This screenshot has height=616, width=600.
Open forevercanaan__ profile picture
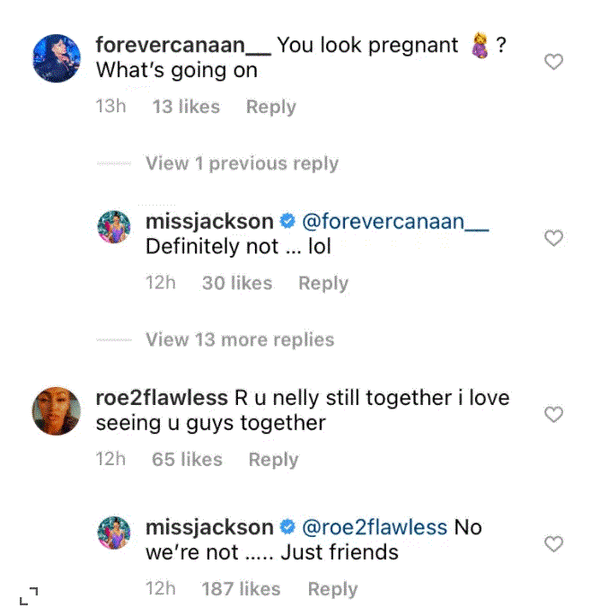[x=57, y=59]
